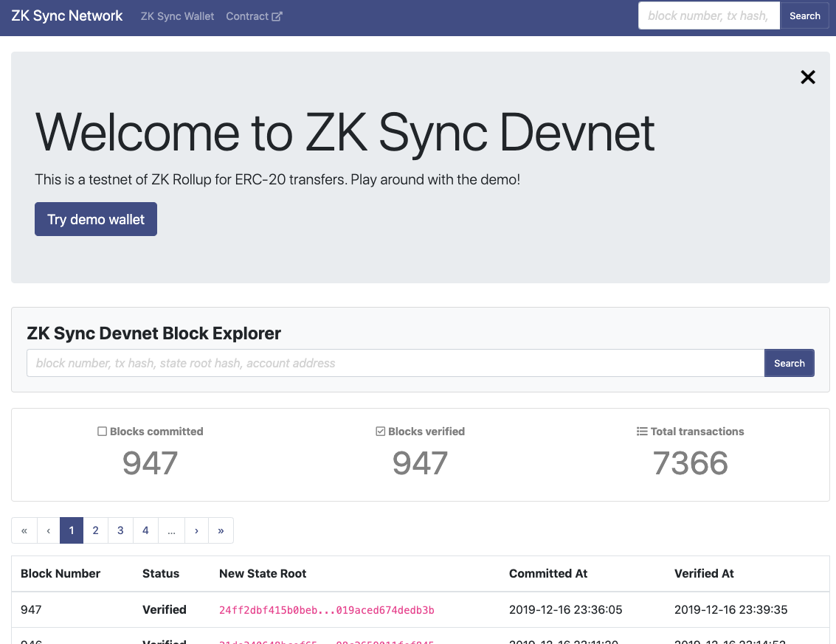Click committed time 2019-12-16 23:36:05

pos(565,609)
